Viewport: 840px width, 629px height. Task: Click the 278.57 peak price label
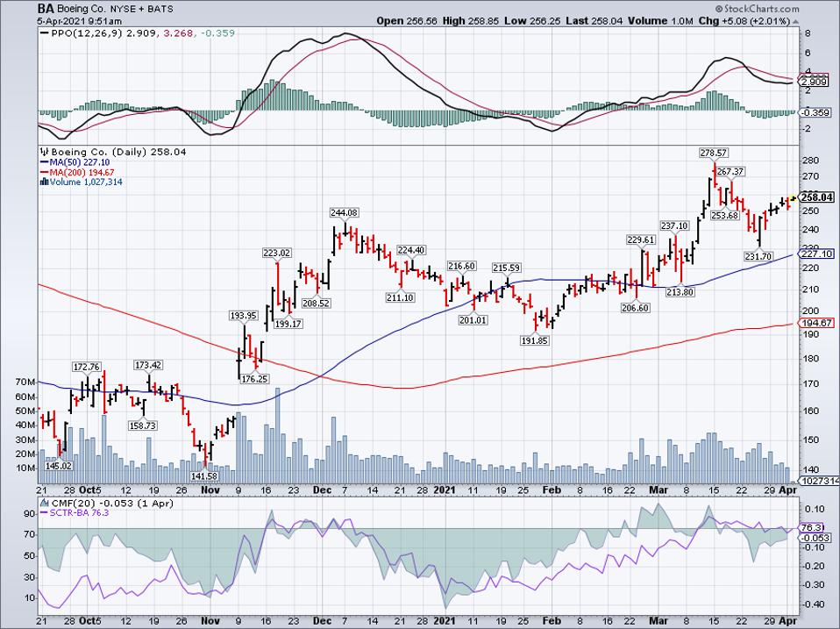click(714, 154)
